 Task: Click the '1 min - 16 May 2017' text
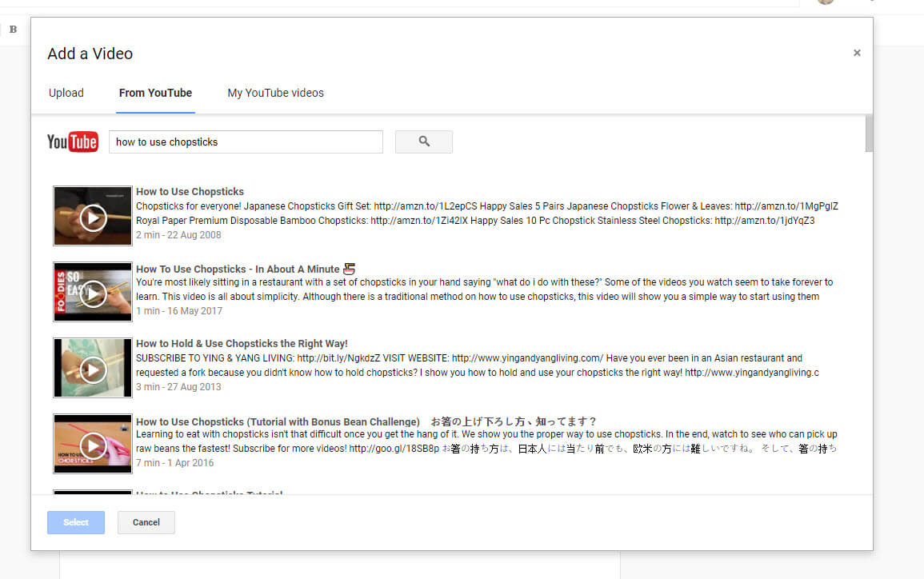(179, 311)
